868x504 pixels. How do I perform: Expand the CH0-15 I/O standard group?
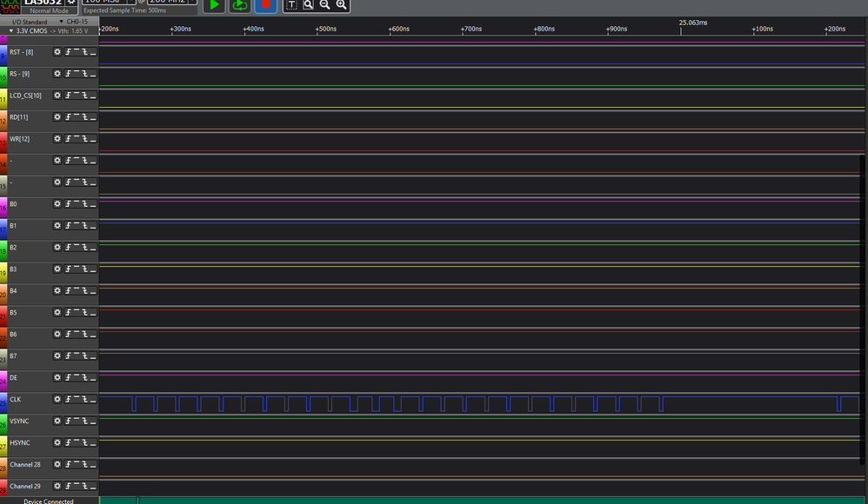click(x=62, y=22)
